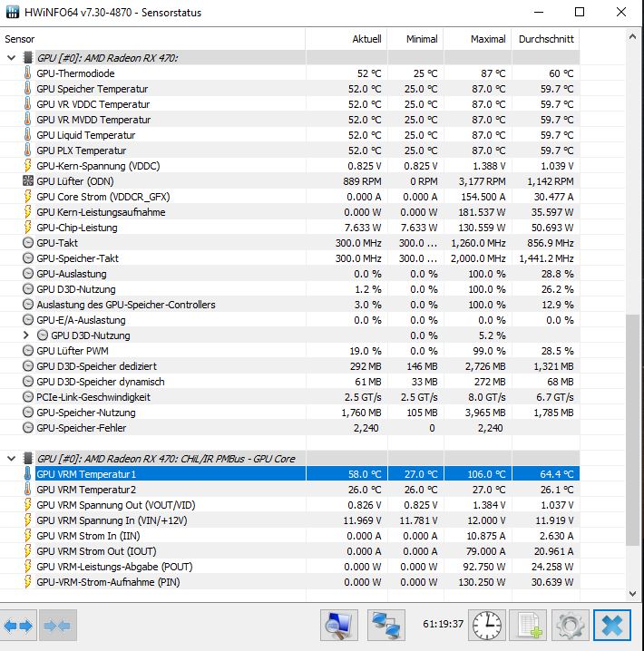Viewport: 644px width, 651px height.
Task: Click the GPU-Auslastung gauge icon
Action: pyautogui.click(x=27, y=274)
